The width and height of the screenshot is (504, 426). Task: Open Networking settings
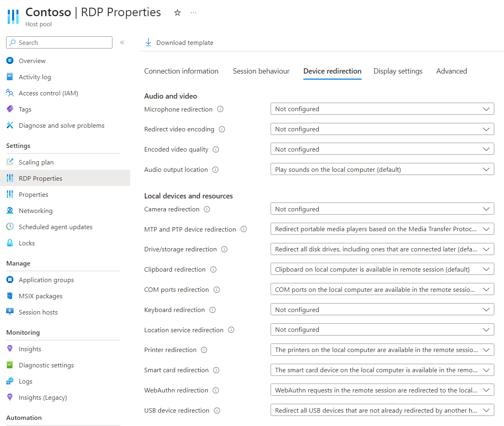pyautogui.click(x=36, y=211)
